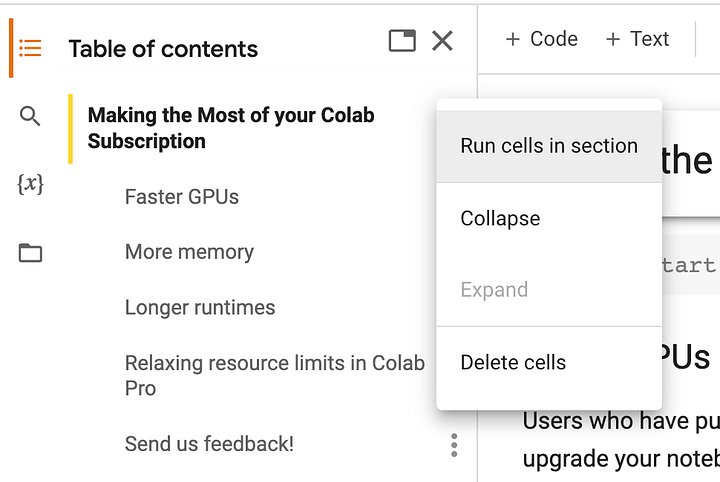Image resolution: width=720 pixels, height=482 pixels.
Task: Select Delete cells from the menu
Action: [x=513, y=362]
